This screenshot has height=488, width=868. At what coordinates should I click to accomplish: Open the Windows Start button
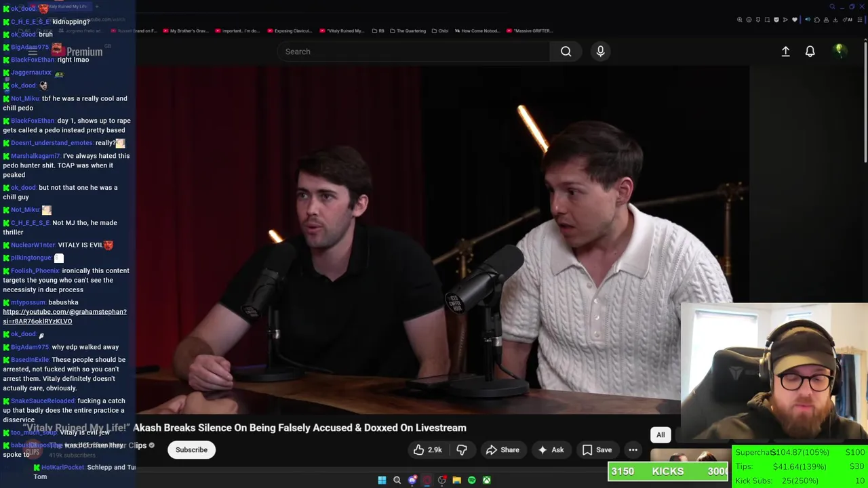tap(382, 480)
